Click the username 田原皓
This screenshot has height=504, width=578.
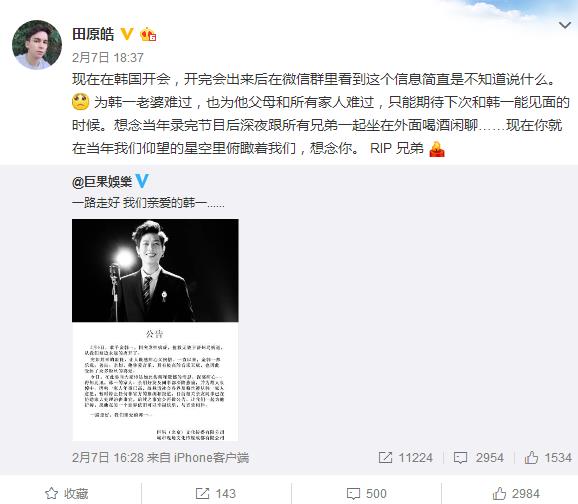click(x=93, y=34)
